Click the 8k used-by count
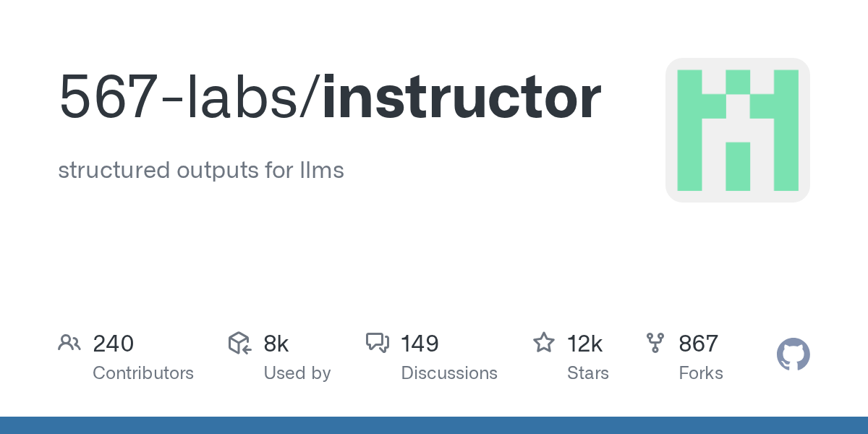This screenshot has height=434, width=868. coord(276,344)
